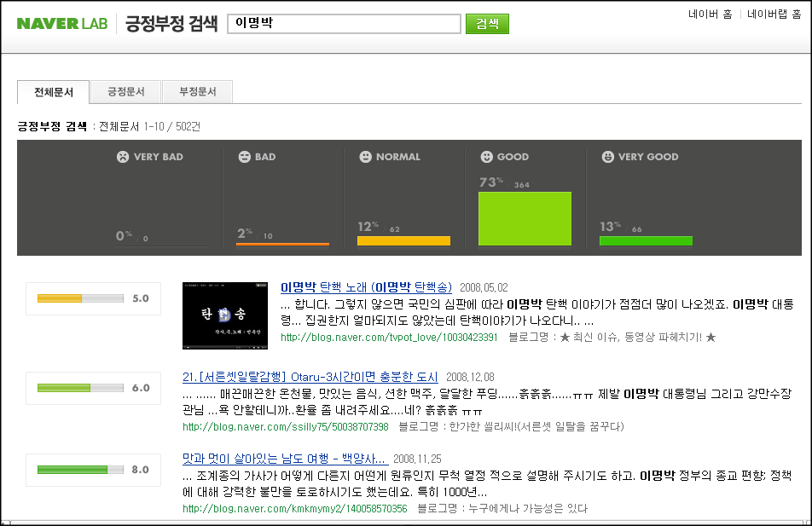Click the date 2008.11.25
Screen dimensions: 812x526
tap(417, 460)
